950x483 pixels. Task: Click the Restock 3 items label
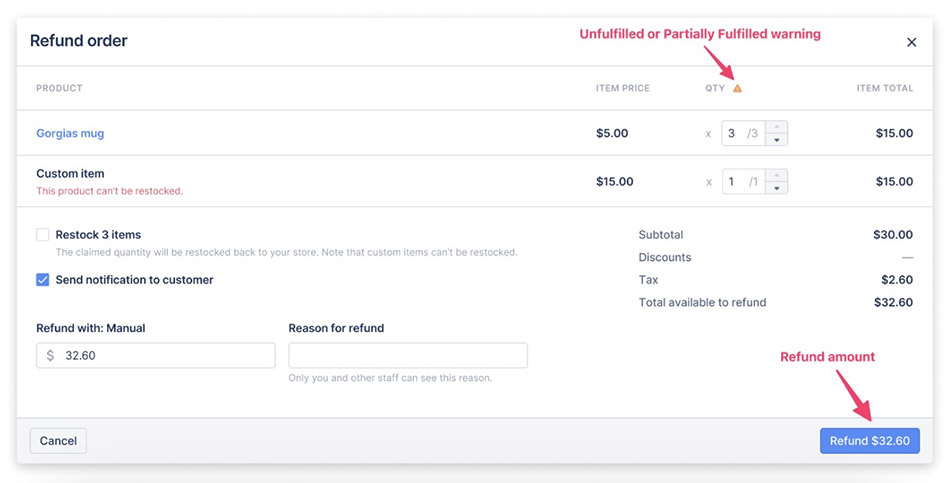coord(98,235)
